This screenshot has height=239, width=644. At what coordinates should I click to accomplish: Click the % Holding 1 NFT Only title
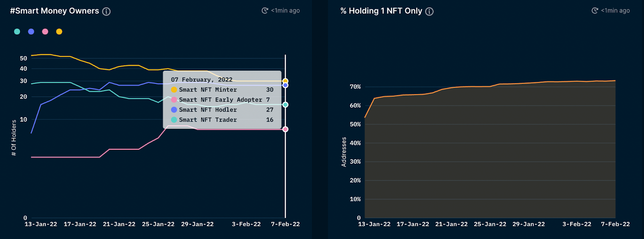(381, 11)
